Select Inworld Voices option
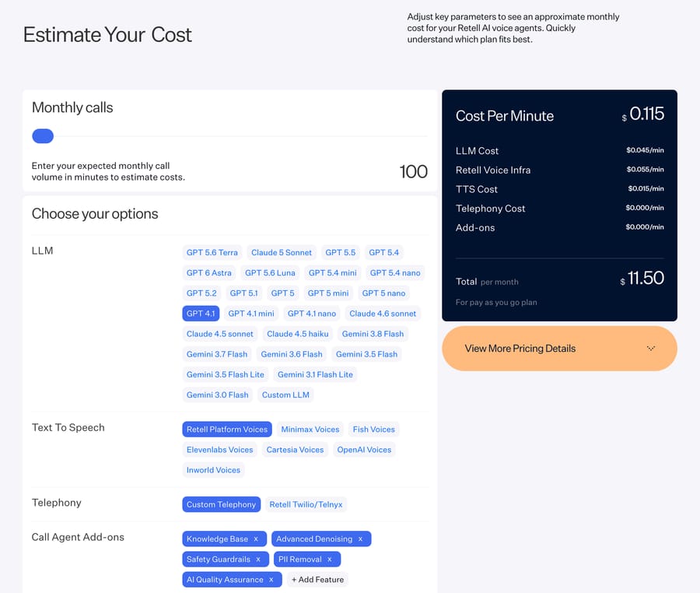This screenshot has width=700, height=593. (213, 470)
